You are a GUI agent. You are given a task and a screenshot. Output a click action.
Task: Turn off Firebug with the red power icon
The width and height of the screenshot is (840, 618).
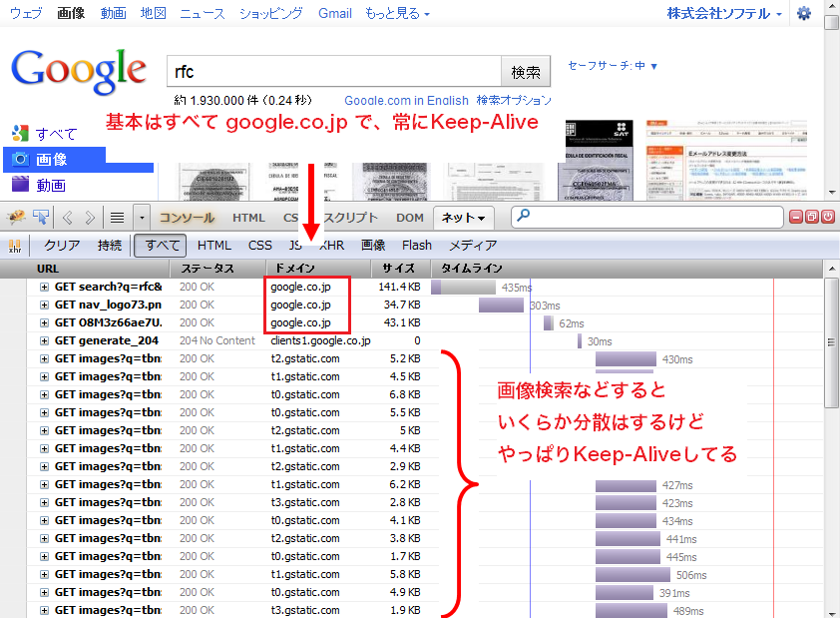pos(828,217)
